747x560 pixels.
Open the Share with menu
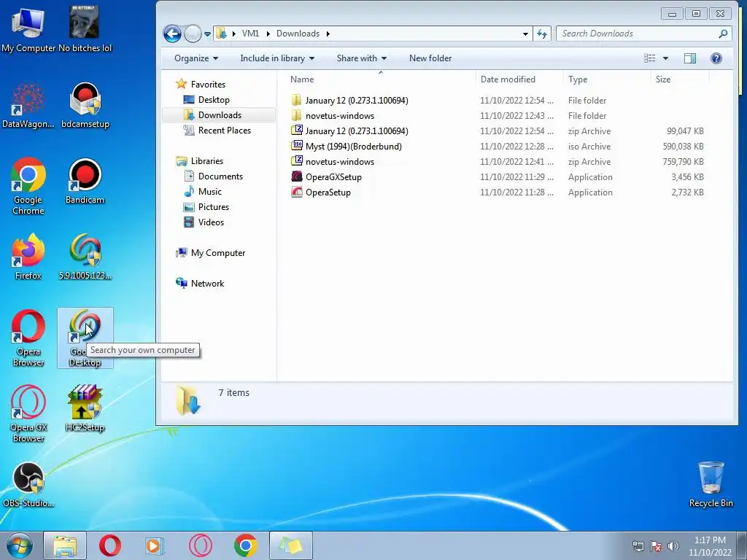[362, 58]
